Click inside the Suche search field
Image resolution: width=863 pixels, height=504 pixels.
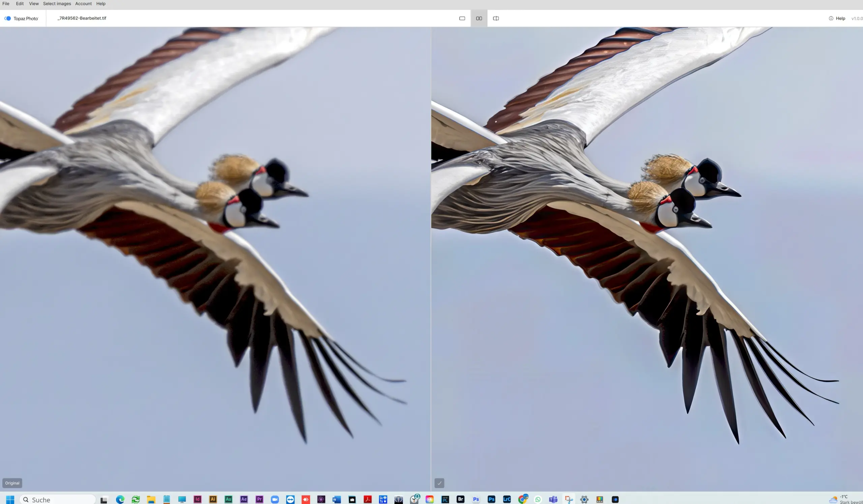58,499
